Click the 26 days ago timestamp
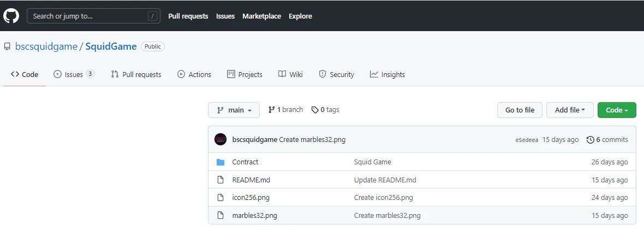The image size is (644, 231). point(610,162)
